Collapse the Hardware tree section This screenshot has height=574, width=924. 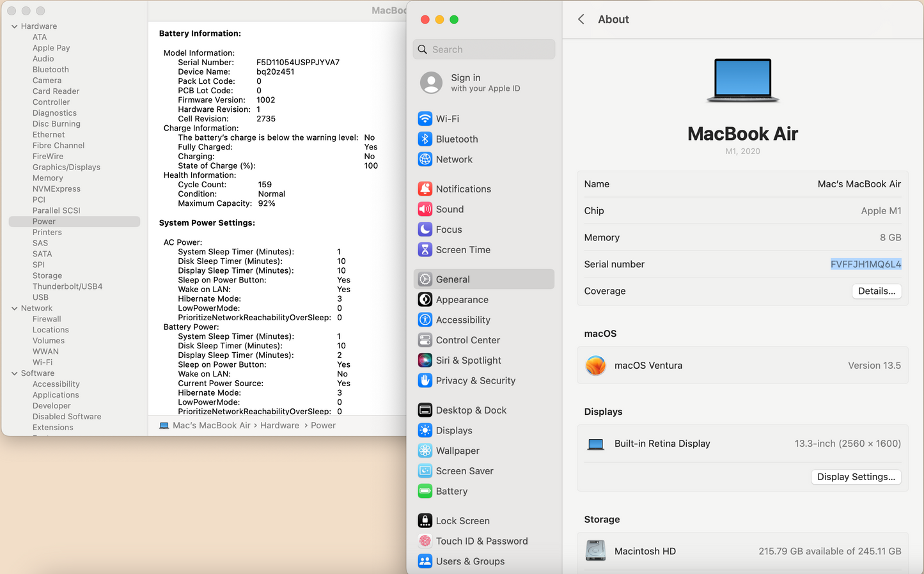14,26
